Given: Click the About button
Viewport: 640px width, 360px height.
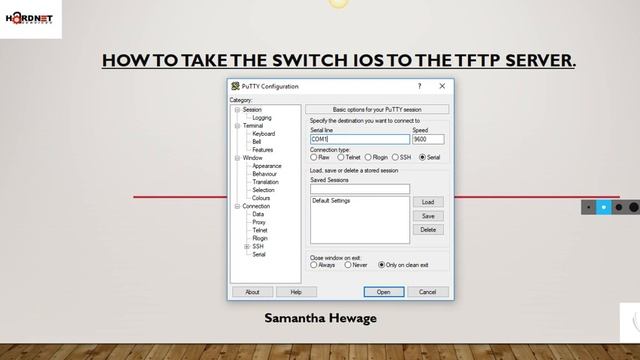Looking at the screenshot, I should 252,292.
